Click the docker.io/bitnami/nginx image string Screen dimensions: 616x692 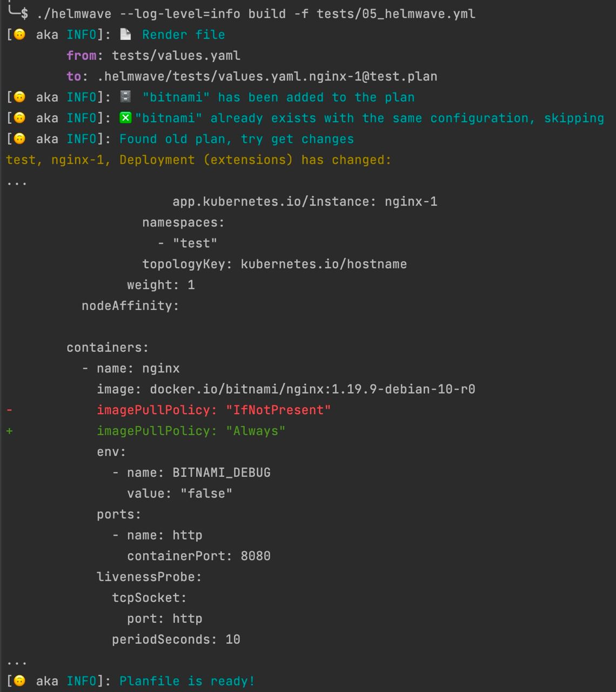pos(312,389)
